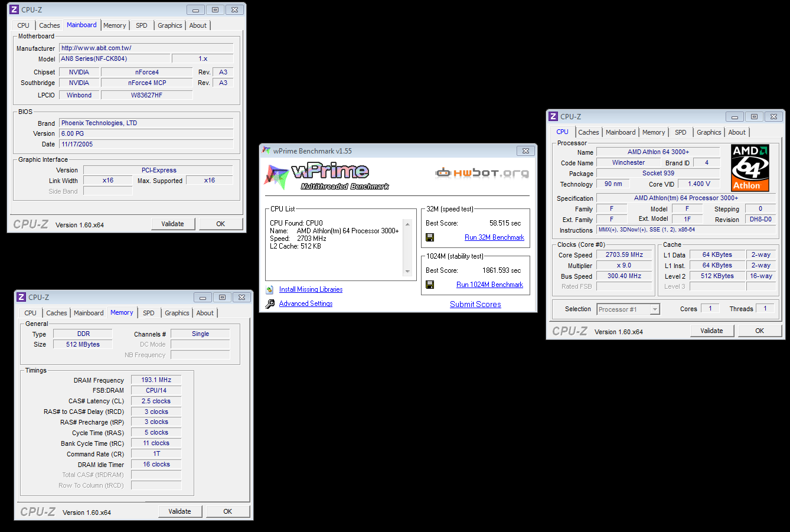The width and height of the screenshot is (790, 532).
Task: Open the Graphics tab in the Mainboard window
Action: tap(170, 25)
